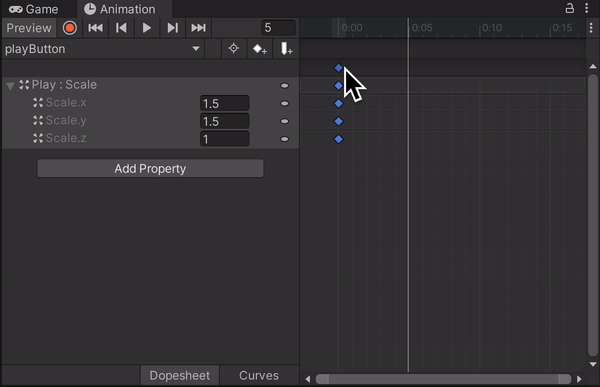
Task: Add an animation event marker
Action: pos(286,49)
